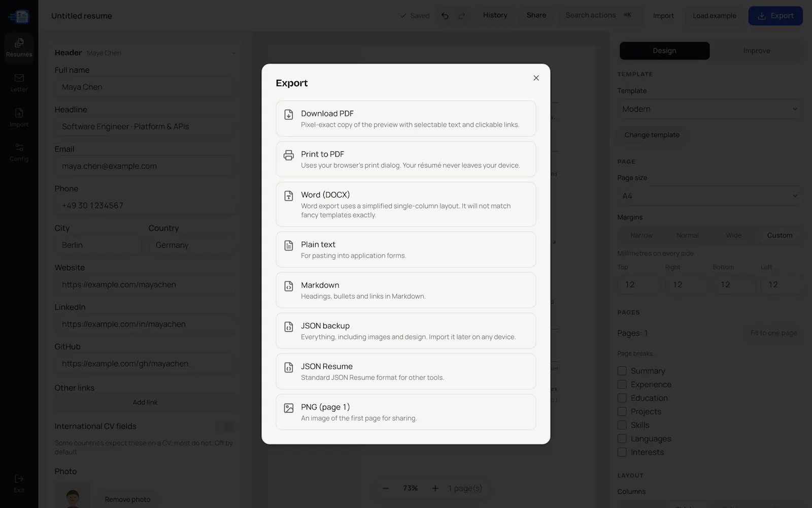
Task: Open Résumés in the left sidebar
Action: coord(19,47)
